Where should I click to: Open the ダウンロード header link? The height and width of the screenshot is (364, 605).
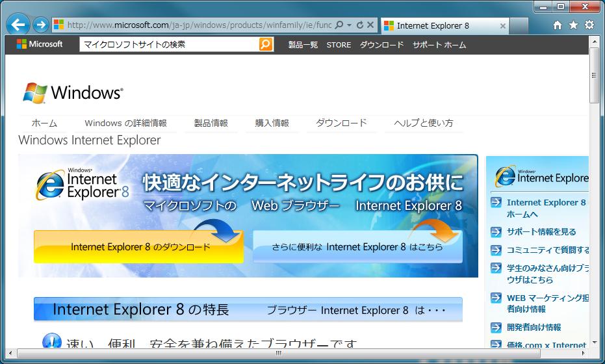[x=381, y=45]
